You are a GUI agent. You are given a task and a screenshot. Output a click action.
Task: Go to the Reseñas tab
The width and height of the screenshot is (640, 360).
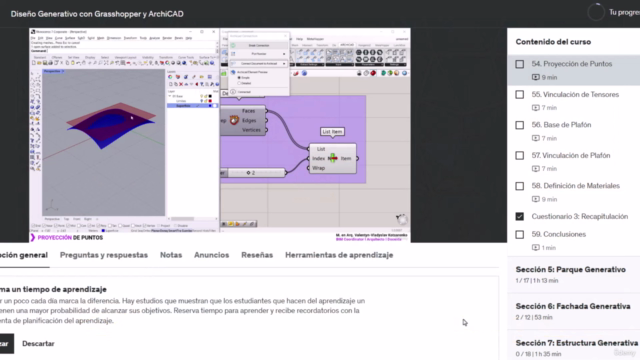257,255
